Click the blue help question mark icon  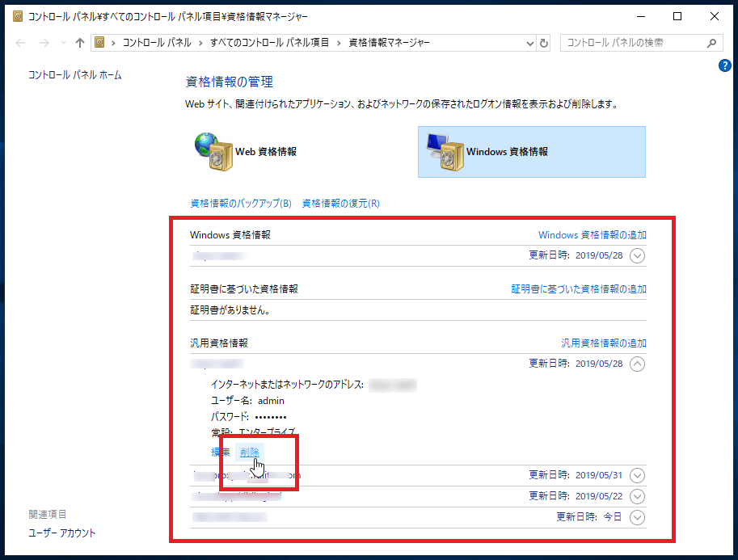(725, 66)
